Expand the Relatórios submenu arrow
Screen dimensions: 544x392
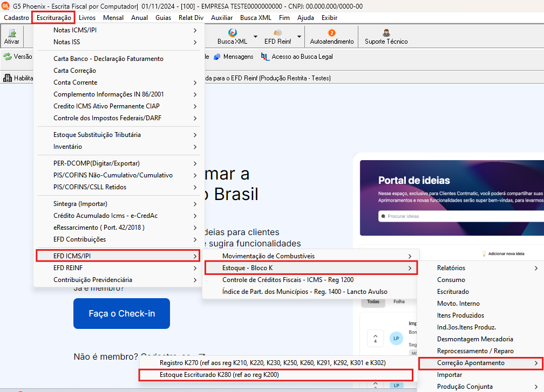click(536, 269)
